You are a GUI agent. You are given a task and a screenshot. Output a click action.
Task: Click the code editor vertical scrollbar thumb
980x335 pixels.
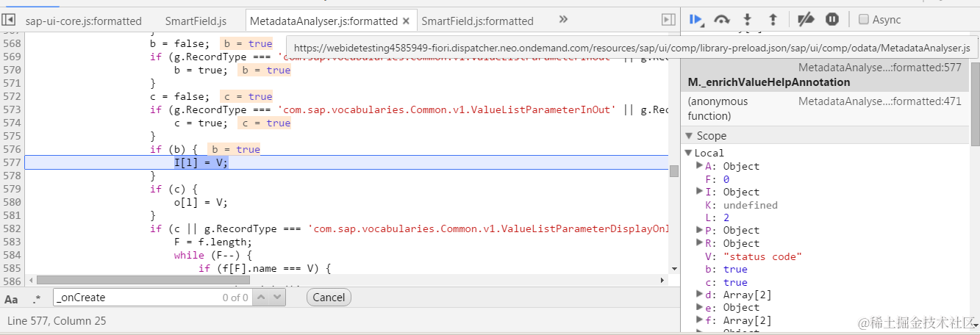click(x=673, y=171)
